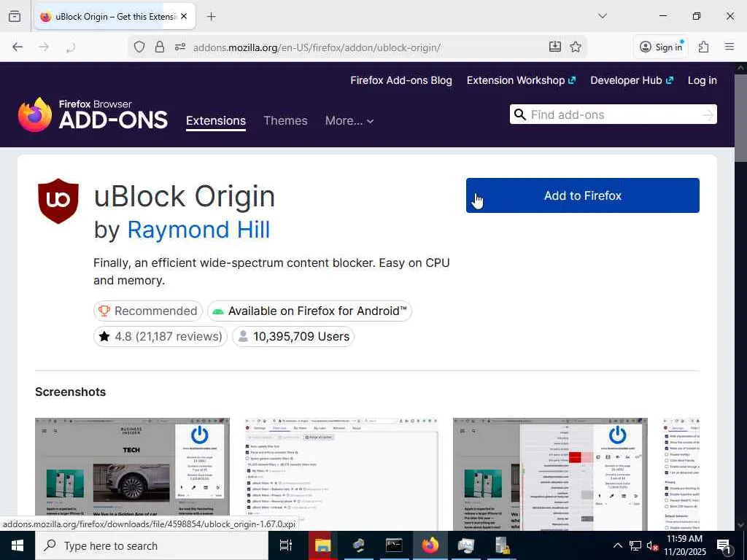Click the Firefox Add-ons logo
The image size is (747, 560).
click(x=93, y=114)
